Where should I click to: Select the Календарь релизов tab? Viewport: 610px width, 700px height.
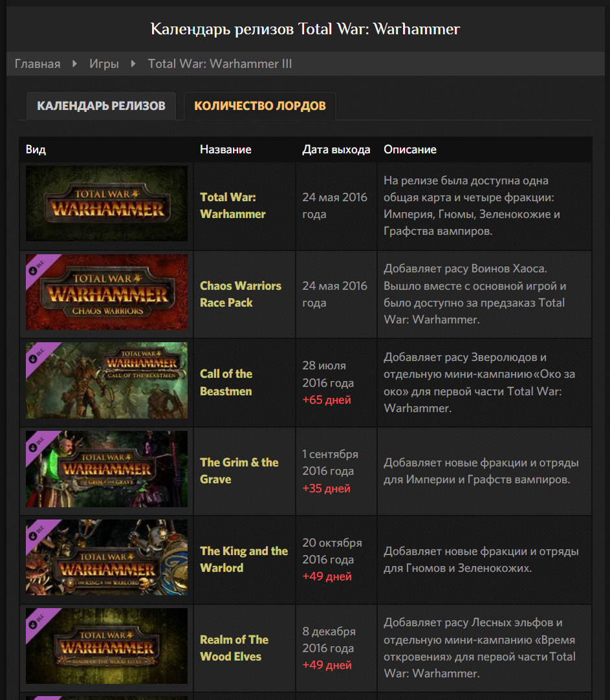coord(101,106)
